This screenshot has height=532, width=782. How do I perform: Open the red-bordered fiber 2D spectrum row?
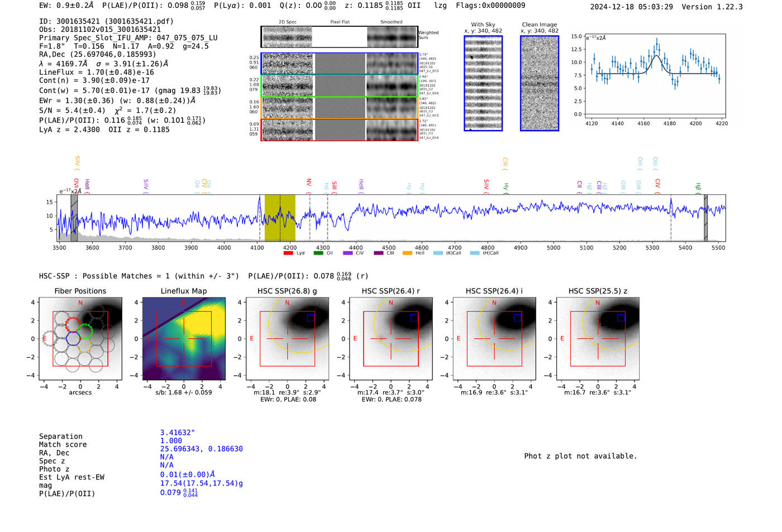(339, 130)
